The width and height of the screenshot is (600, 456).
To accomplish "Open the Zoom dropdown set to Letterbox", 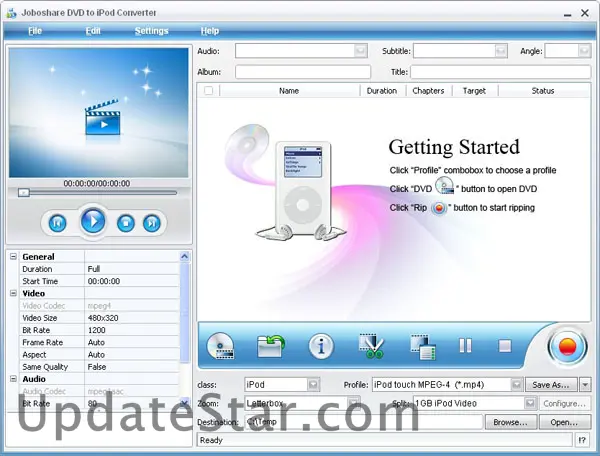I will [353, 403].
